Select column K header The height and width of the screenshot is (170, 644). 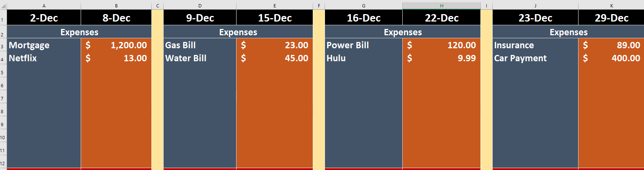[x=611, y=6]
